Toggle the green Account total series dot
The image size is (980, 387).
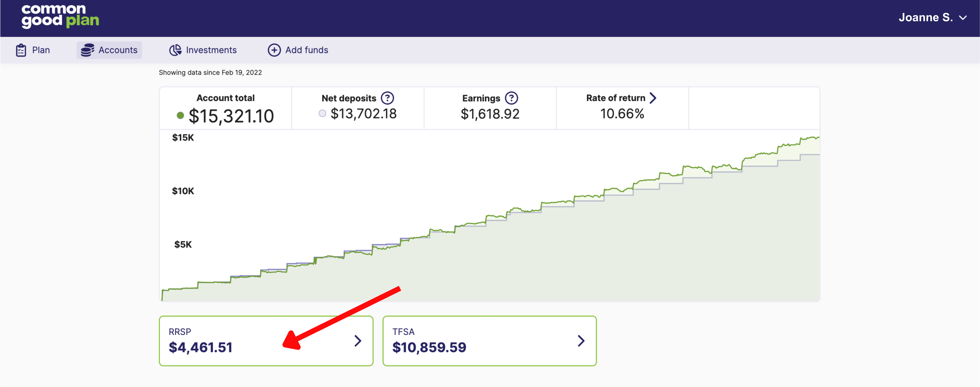pos(180,115)
